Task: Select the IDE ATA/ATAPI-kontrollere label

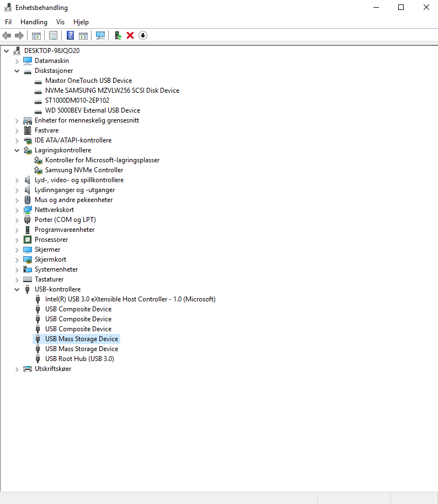Action: (x=73, y=140)
